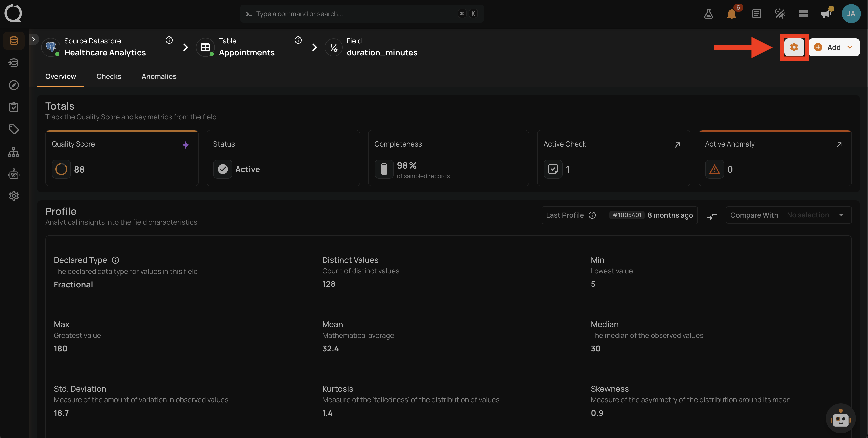Viewport: 868px width, 438px height.
Task: Click the 'Fractional' declared type value
Action: point(73,285)
